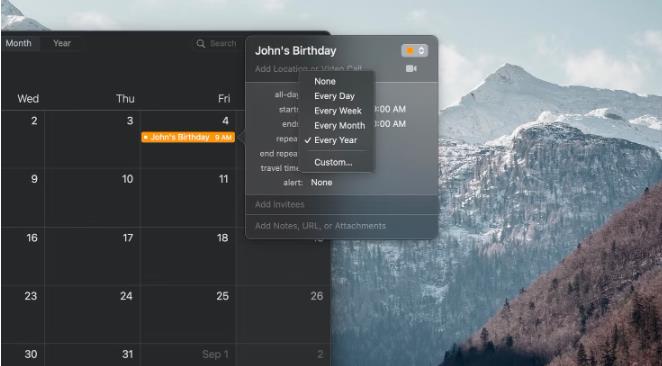Open the alert None dropdown
Screen dimensions: 662x366
click(x=321, y=182)
